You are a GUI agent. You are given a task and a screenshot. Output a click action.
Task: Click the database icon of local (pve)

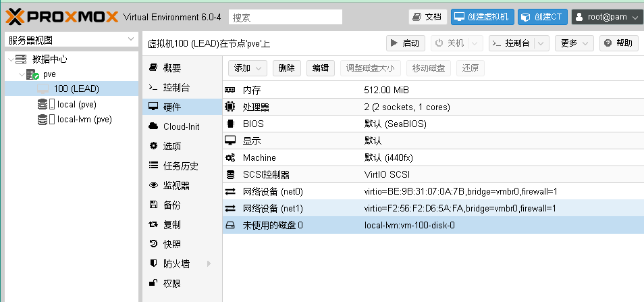[x=43, y=104]
